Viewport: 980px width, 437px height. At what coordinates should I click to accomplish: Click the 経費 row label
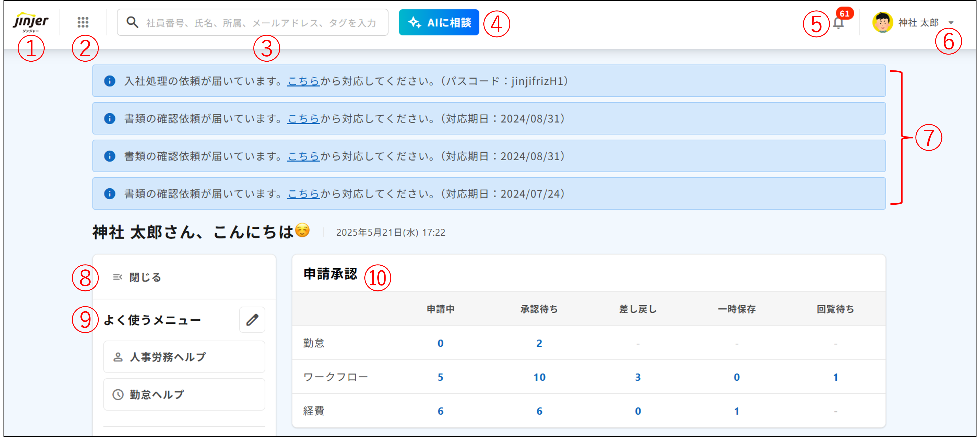(x=314, y=411)
